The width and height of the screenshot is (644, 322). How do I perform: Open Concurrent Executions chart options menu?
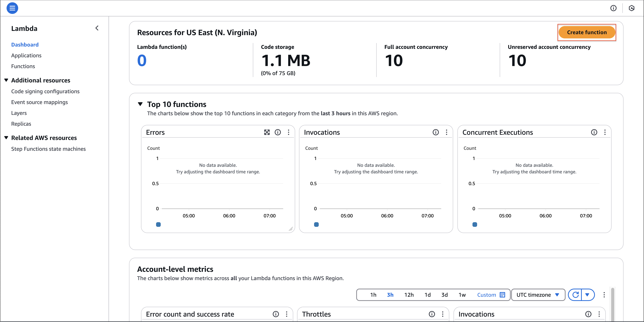(605, 132)
